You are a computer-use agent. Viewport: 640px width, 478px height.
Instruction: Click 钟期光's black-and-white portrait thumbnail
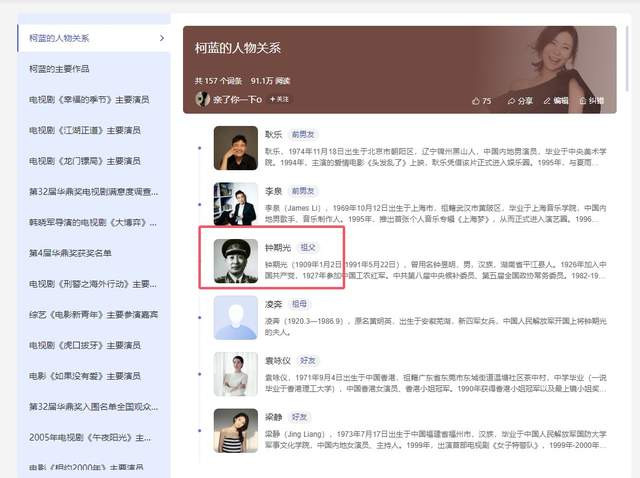click(236, 261)
